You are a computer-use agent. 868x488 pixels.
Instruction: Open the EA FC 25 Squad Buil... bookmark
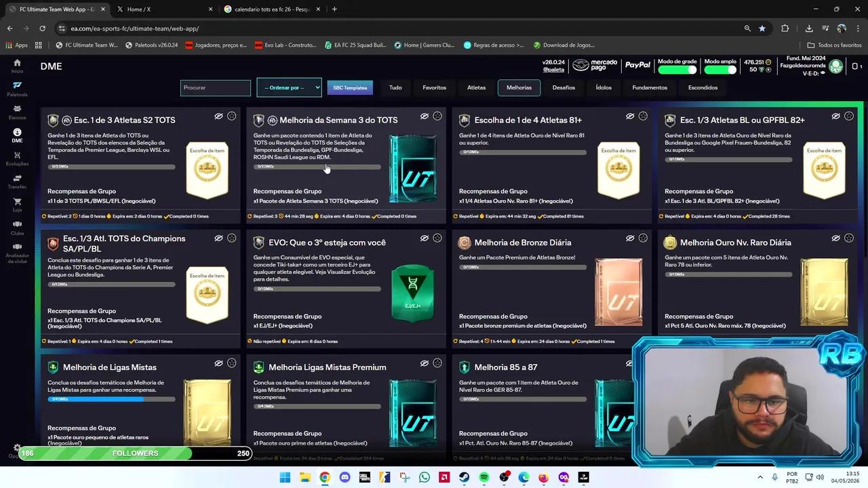pyautogui.click(x=355, y=45)
